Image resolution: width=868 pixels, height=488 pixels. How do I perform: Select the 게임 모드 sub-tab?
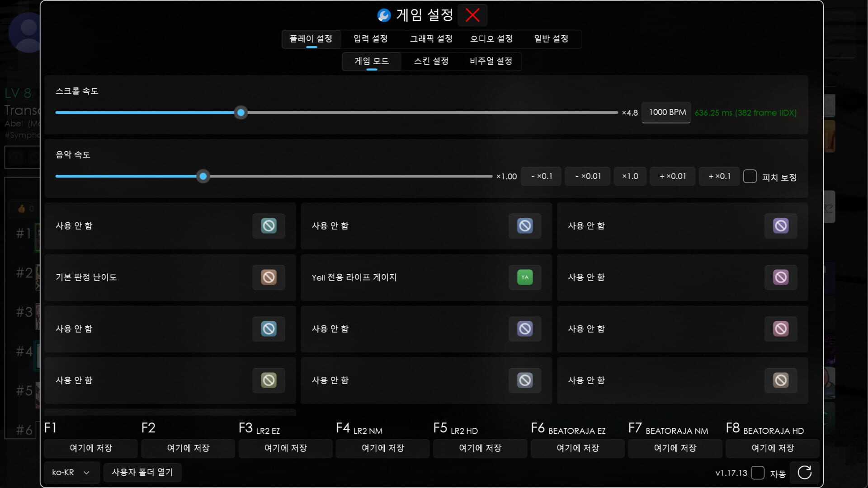point(372,61)
